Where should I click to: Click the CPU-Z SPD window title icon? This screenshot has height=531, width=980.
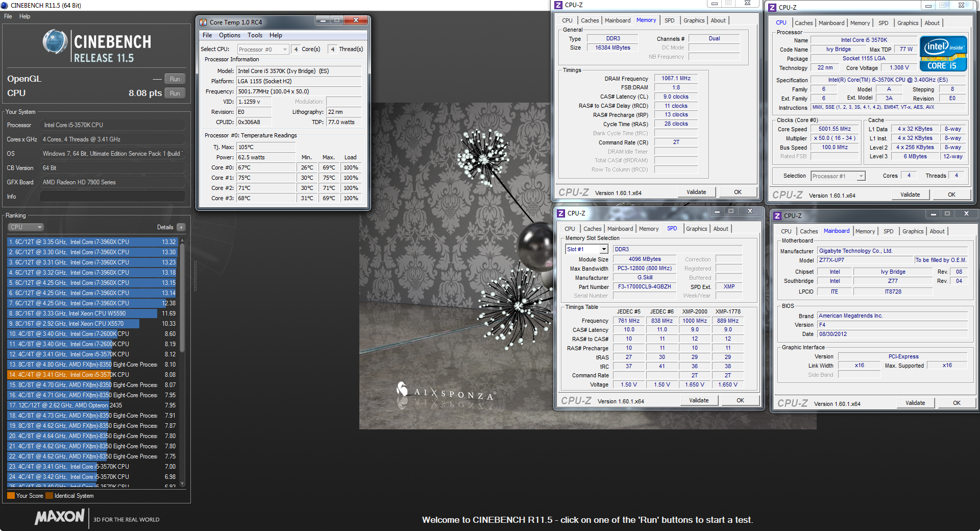point(561,213)
